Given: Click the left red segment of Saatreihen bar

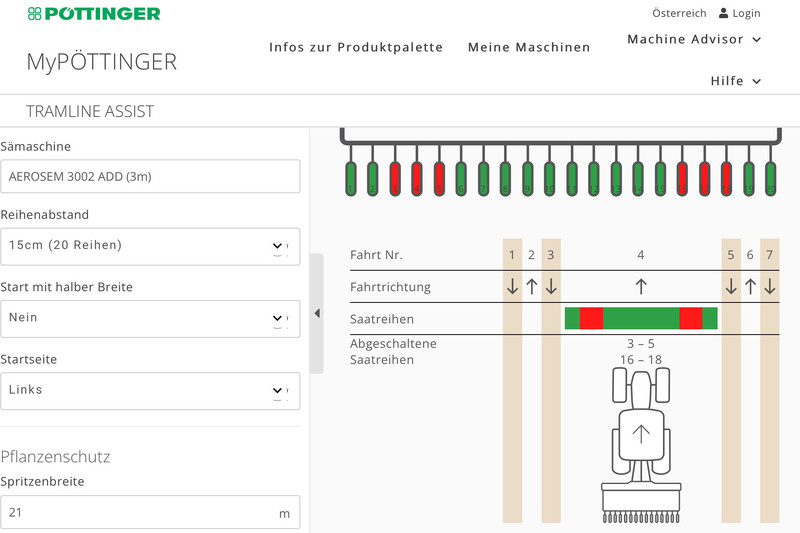Looking at the screenshot, I should click(591, 318).
